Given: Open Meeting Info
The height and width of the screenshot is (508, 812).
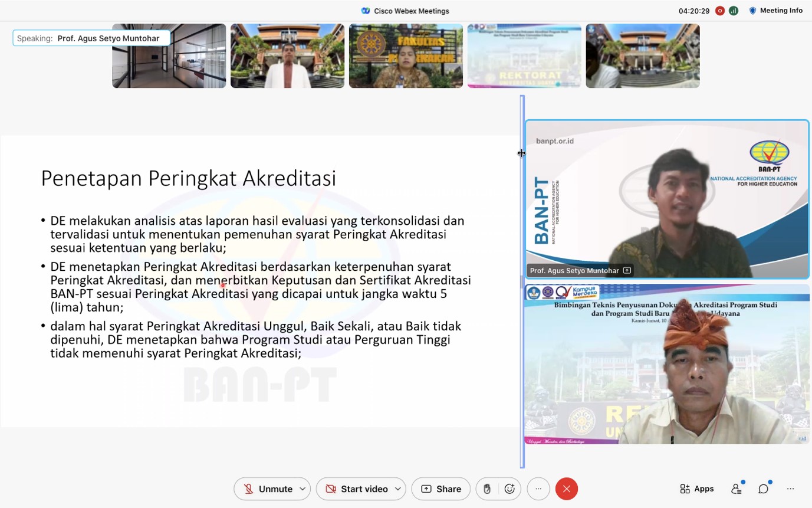Looking at the screenshot, I should [775, 11].
